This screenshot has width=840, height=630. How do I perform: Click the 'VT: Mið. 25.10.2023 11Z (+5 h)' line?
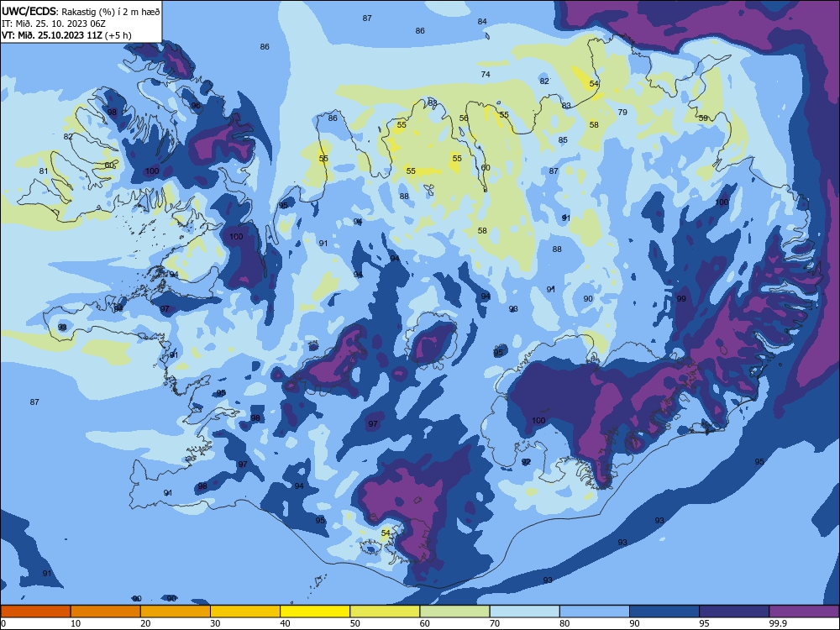[66, 35]
